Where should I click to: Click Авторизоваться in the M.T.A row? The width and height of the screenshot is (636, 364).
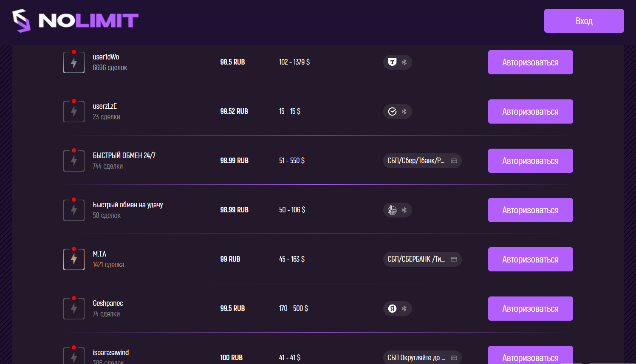click(x=530, y=259)
